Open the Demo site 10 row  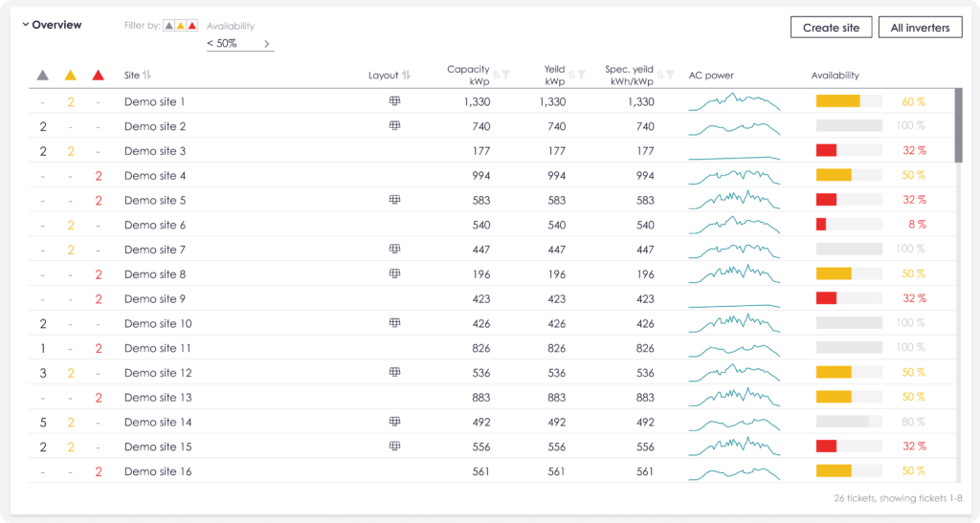click(492, 323)
